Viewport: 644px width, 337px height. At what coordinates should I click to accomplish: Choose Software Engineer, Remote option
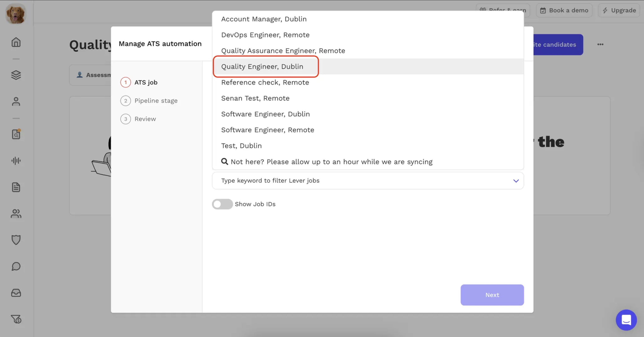coord(268,130)
